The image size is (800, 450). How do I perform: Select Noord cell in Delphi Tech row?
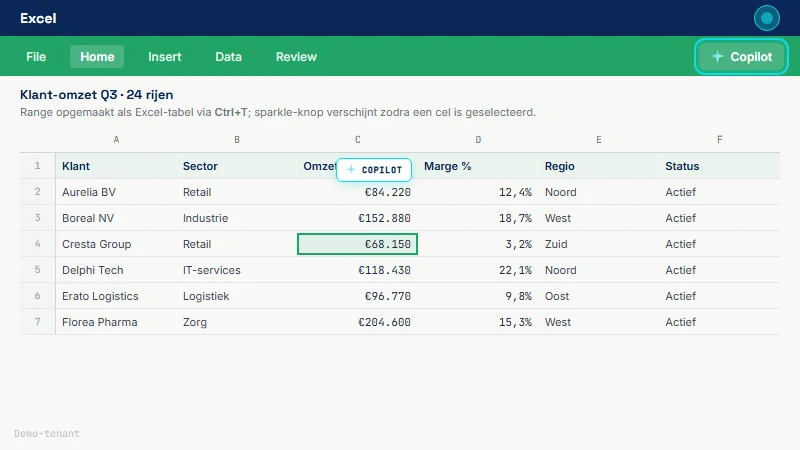[x=599, y=270]
